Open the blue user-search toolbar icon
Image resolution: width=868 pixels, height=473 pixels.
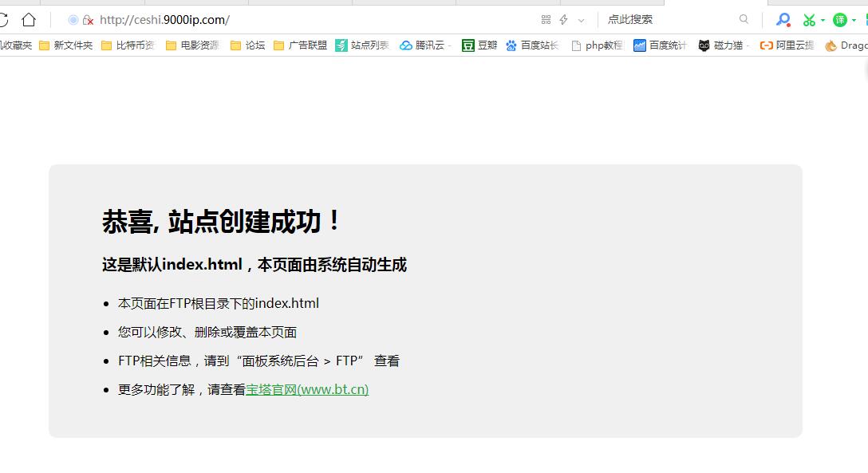coord(783,20)
